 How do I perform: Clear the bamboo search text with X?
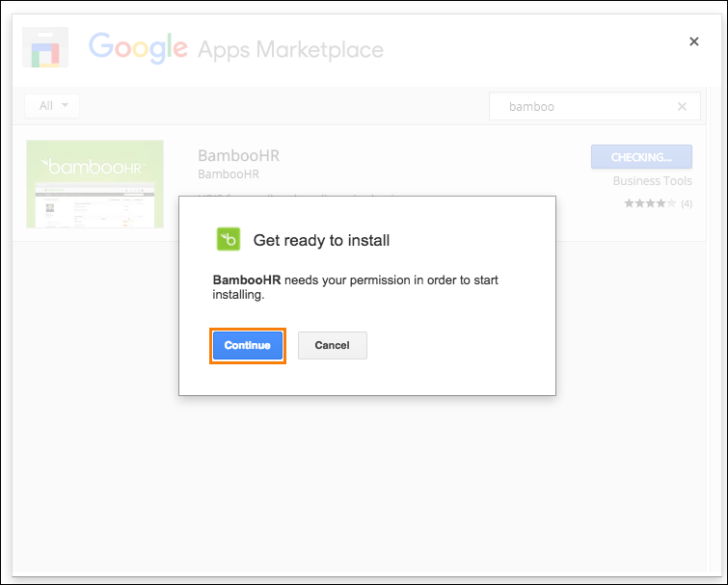tap(682, 107)
